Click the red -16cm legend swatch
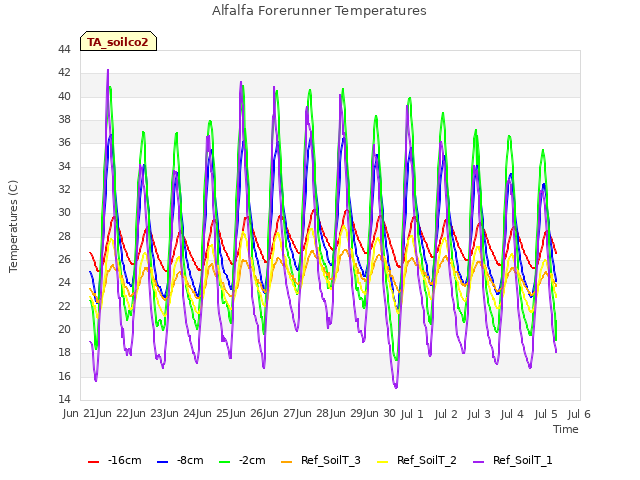The image size is (640, 480). (93, 462)
